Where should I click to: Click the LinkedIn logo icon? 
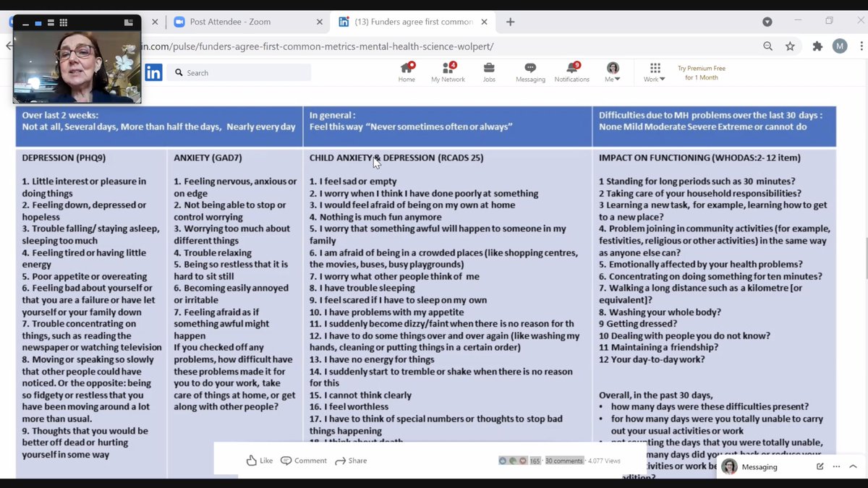click(x=153, y=72)
